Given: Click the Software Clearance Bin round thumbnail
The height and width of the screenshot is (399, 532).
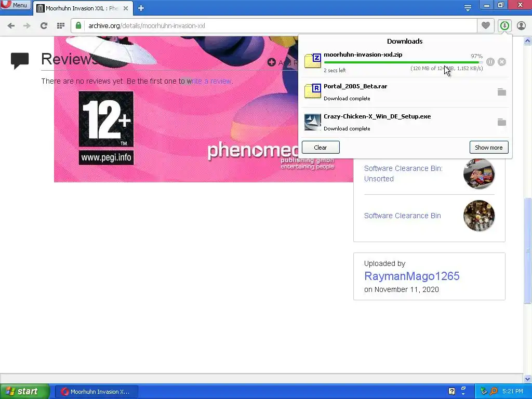Looking at the screenshot, I should (x=478, y=216).
